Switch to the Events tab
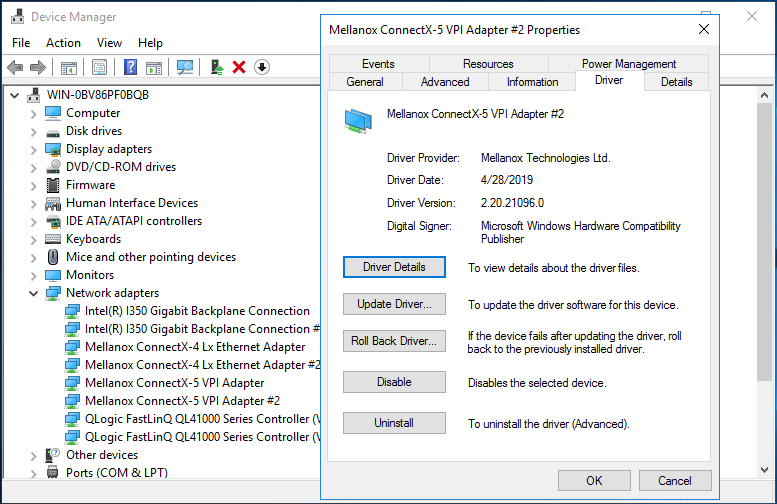This screenshot has height=504, width=777. point(378,64)
